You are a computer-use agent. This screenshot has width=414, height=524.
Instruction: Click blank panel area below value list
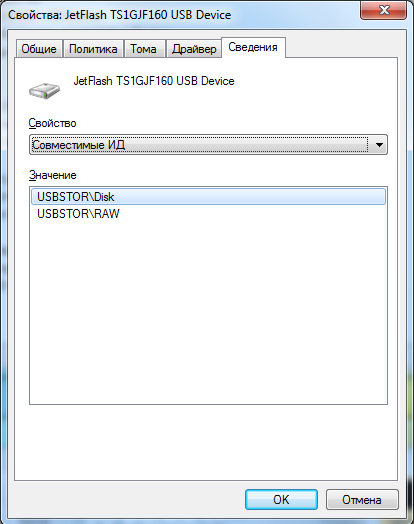206,441
